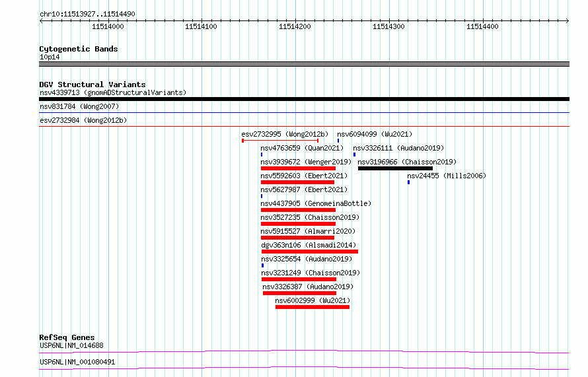Click the nsv4437905 (GenomeinaBottle) label

click(x=316, y=203)
